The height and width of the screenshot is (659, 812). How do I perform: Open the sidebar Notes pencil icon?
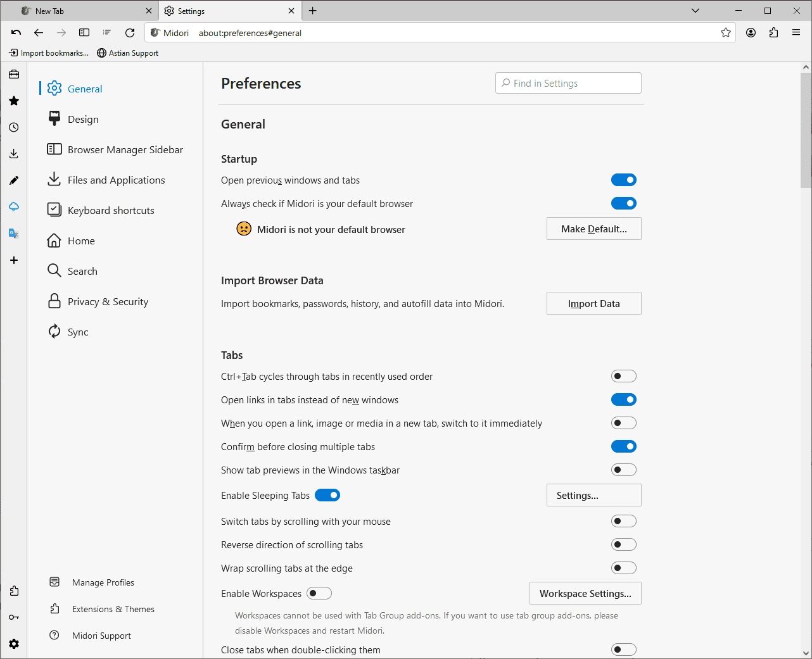(x=14, y=180)
